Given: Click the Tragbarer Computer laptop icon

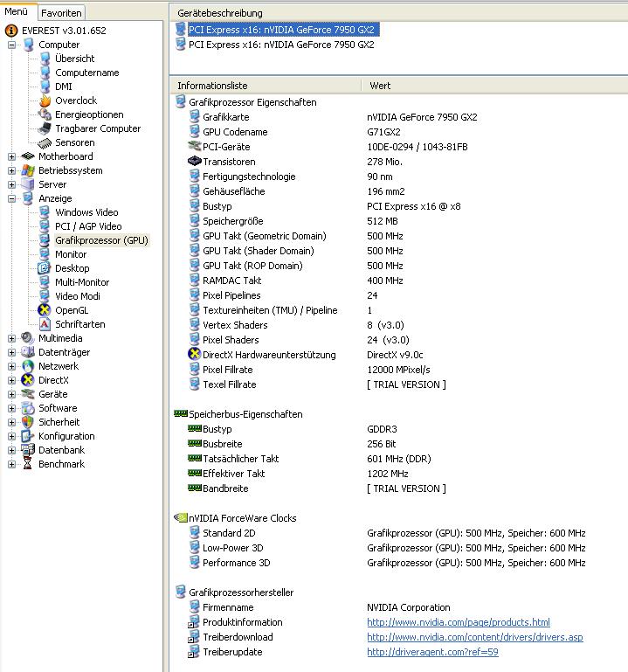Looking at the screenshot, I should click(45, 128).
